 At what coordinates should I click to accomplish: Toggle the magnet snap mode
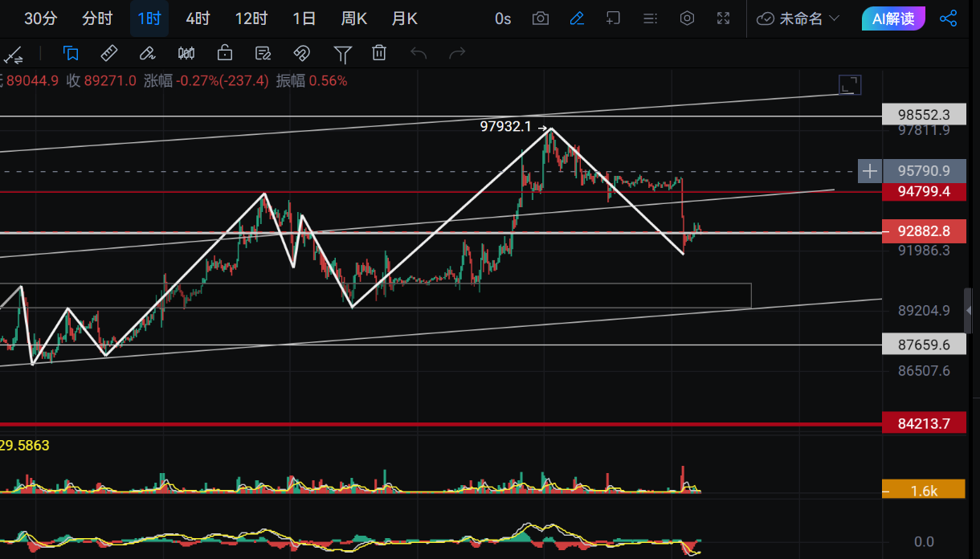pyautogui.click(x=301, y=54)
